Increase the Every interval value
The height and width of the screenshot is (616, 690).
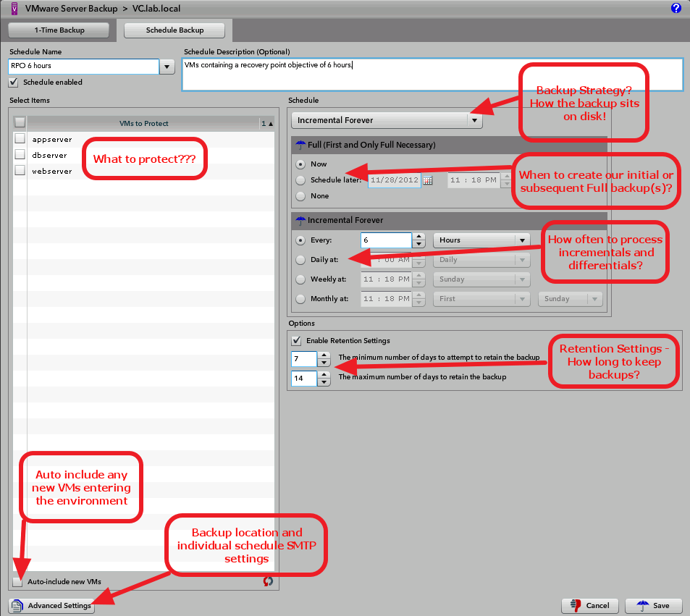pyautogui.click(x=418, y=236)
